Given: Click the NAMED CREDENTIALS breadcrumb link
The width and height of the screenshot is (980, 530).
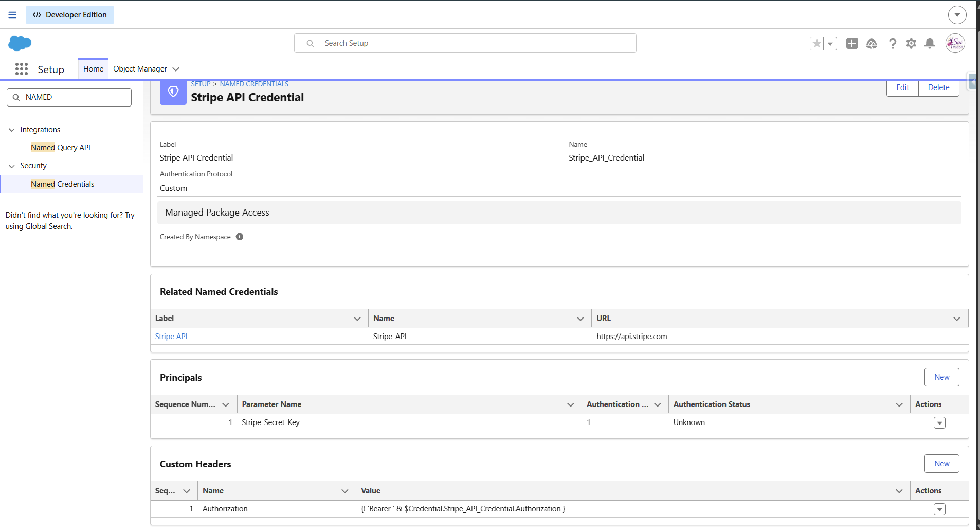Looking at the screenshot, I should (x=254, y=84).
